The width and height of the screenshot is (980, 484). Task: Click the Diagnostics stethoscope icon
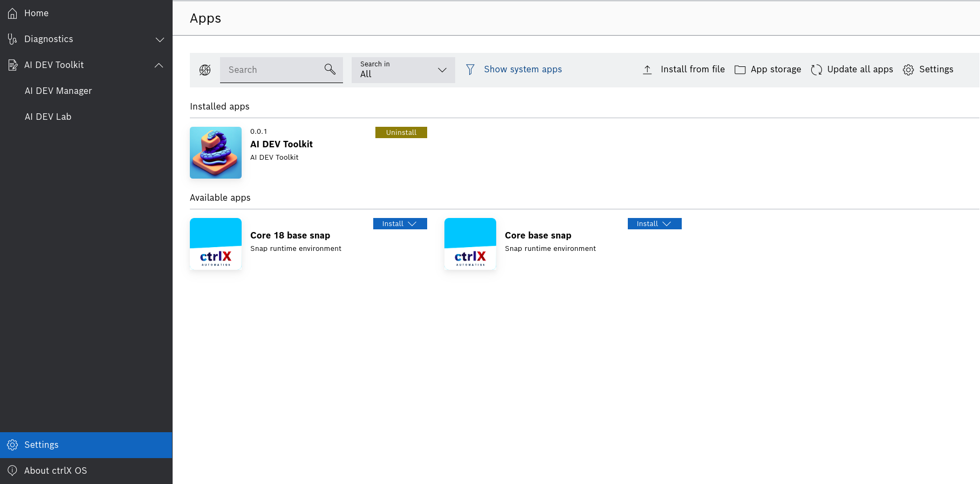click(x=12, y=39)
